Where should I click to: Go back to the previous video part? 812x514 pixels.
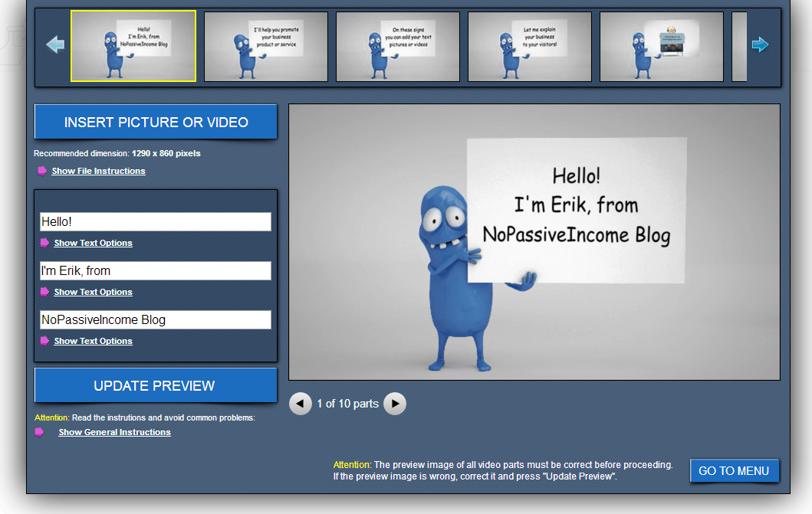click(300, 404)
